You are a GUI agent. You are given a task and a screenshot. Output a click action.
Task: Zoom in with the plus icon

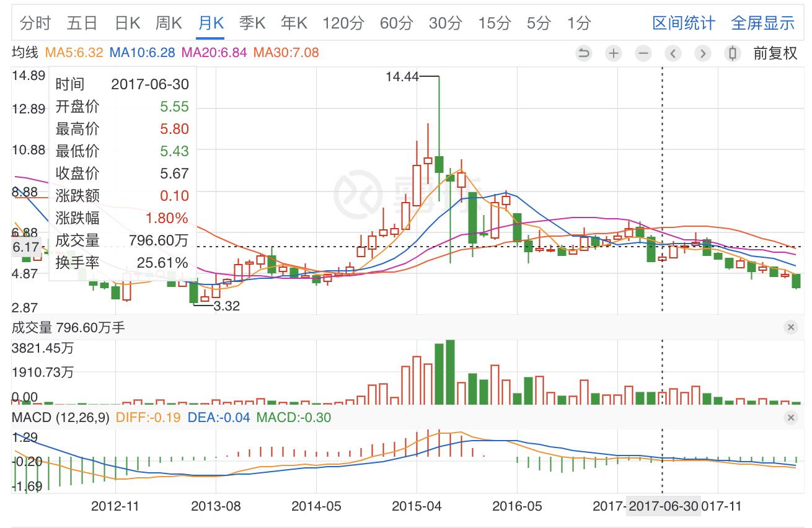pyautogui.click(x=613, y=53)
